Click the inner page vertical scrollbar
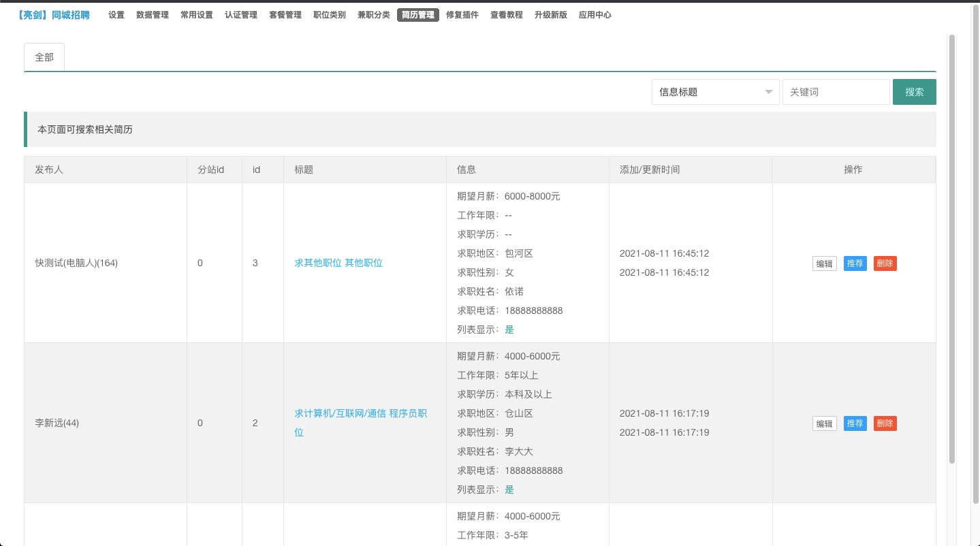980x546 pixels. [x=952, y=248]
